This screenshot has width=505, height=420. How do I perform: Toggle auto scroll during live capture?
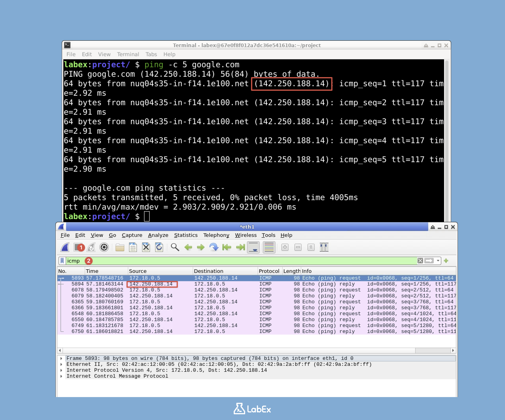pyautogui.click(x=253, y=247)
